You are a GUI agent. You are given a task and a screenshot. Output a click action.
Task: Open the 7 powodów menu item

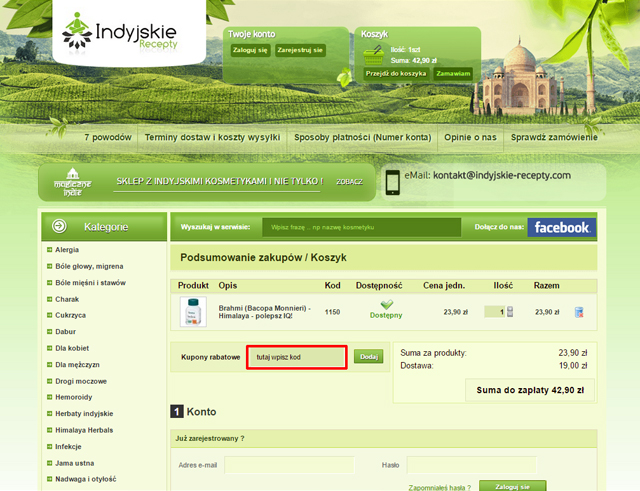point(108,138)
